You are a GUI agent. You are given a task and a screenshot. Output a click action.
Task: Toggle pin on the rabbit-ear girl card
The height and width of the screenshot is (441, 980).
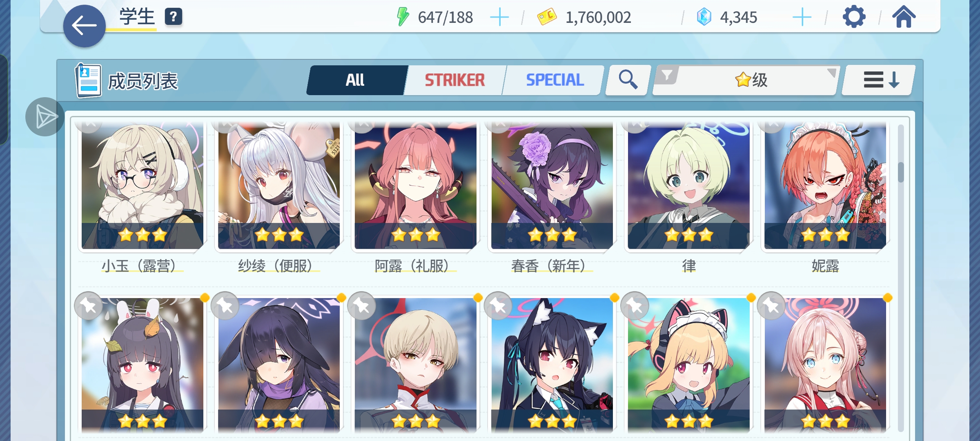tap(88, 306)
